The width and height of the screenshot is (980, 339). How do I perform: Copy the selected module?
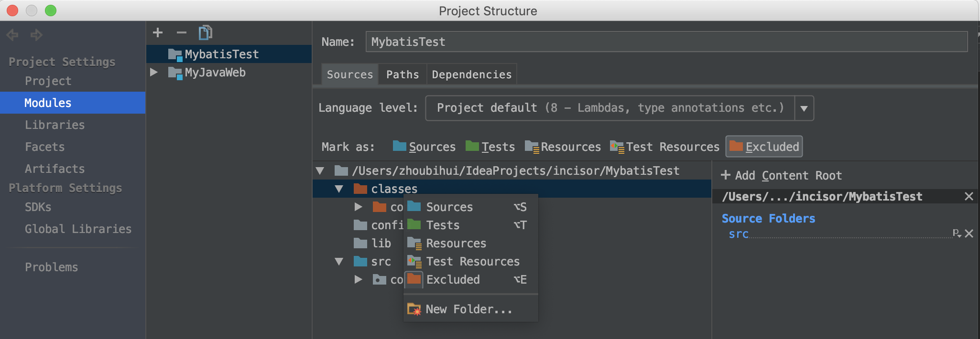[205, 32]
